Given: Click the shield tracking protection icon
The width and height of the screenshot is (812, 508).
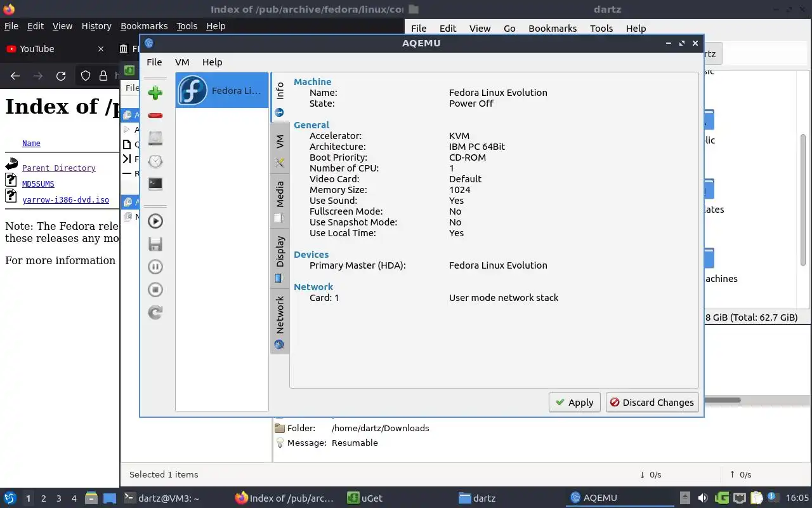Looking at the screenshot, I should point(86,76).
